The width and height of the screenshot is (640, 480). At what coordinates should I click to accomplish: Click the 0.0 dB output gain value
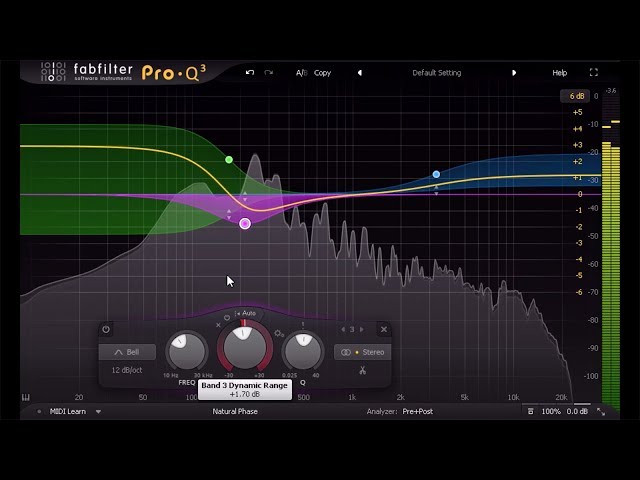(x=577, y=411)
